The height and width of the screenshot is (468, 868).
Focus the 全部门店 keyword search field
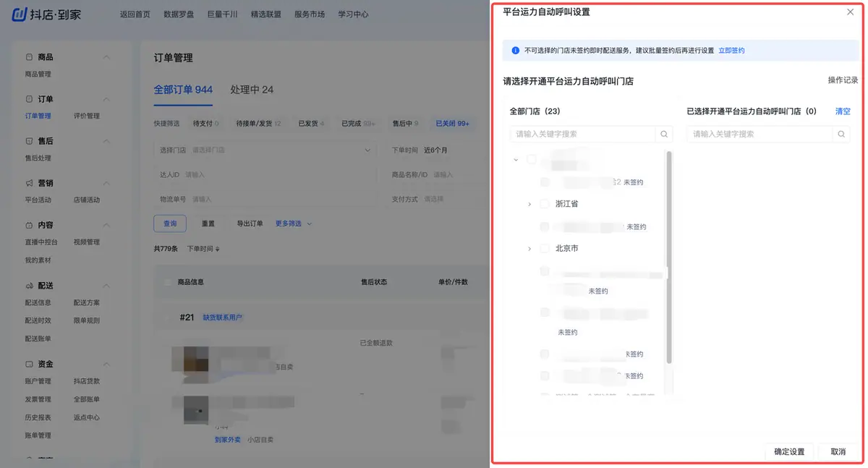pyautogui.click(x=582, y=134)
